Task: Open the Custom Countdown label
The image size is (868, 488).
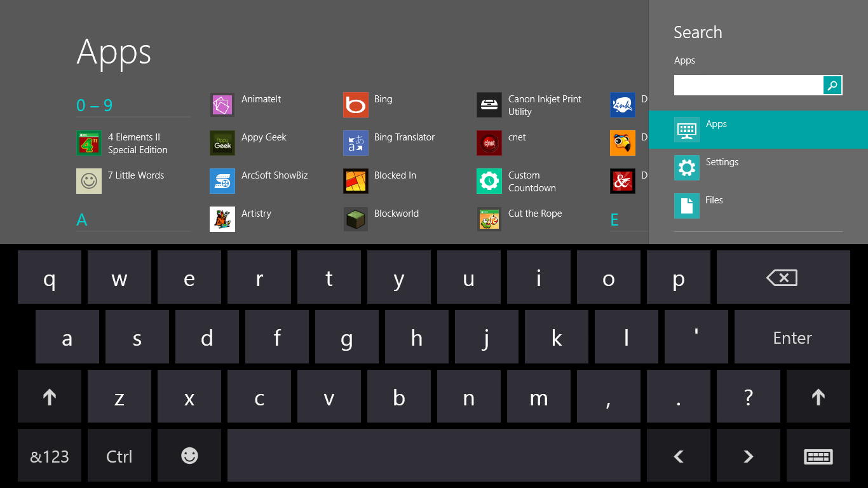Action: [532, 182]
